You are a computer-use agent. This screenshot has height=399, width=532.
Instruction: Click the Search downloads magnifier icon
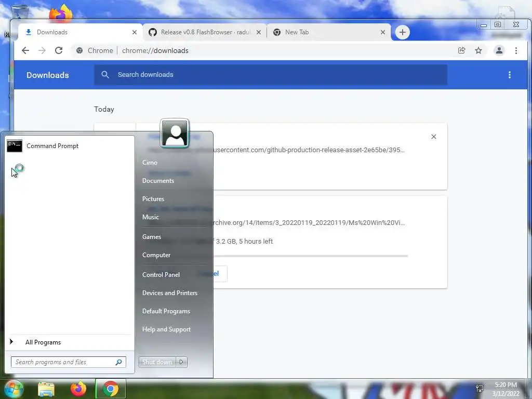coord(105,75)
